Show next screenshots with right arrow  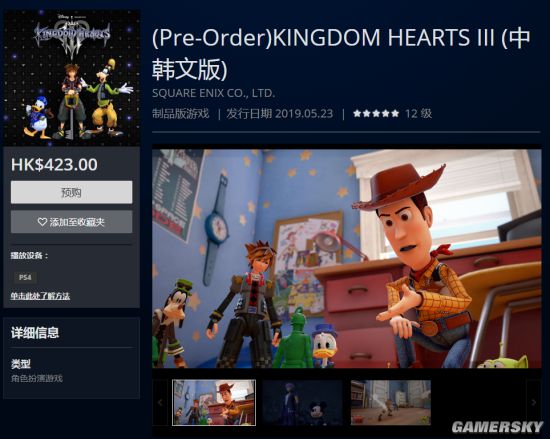point(534,403)
